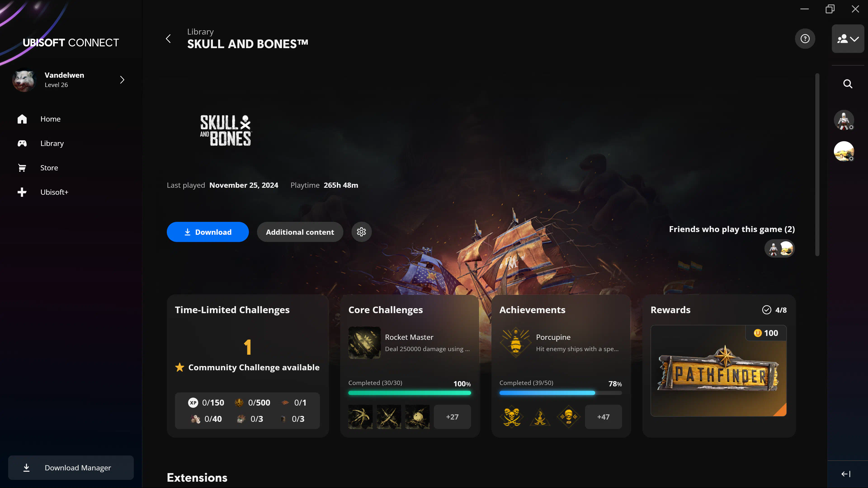Click Friends who play this game avatars
The image size is (868, 488).
pos(779,249)
